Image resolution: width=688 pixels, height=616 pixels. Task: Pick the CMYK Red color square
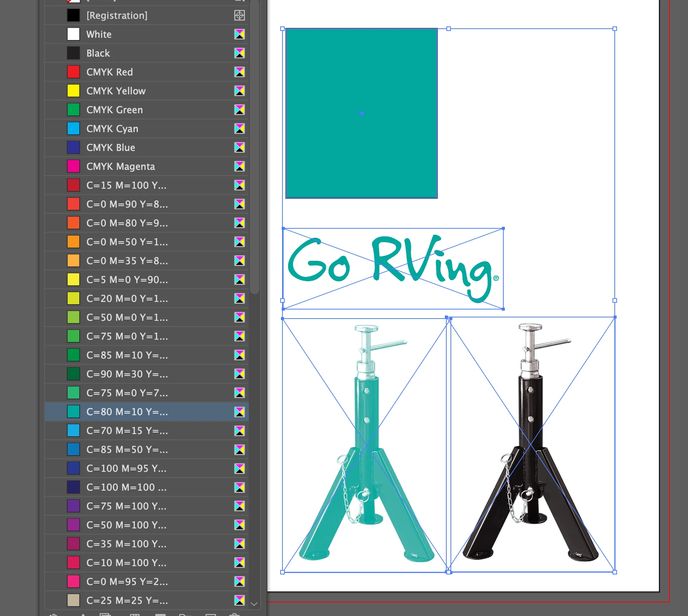point(73,72)
